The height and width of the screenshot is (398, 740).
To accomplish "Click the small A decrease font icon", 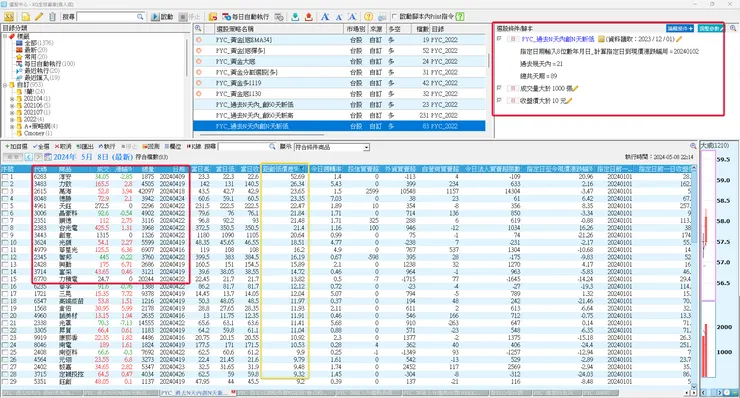I will pyautogui.click(x=339, y=17).
